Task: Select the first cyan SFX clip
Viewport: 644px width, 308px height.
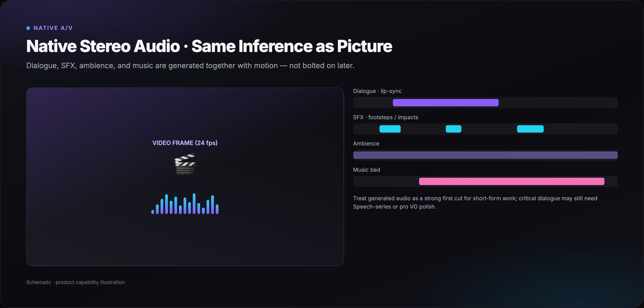Action: pos(390,129)
